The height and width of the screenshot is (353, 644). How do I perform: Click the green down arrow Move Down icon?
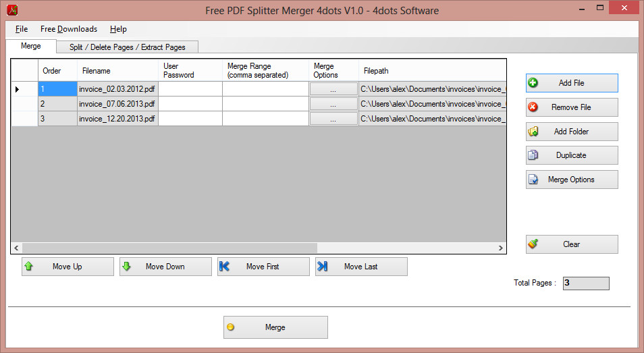[126, 267]
